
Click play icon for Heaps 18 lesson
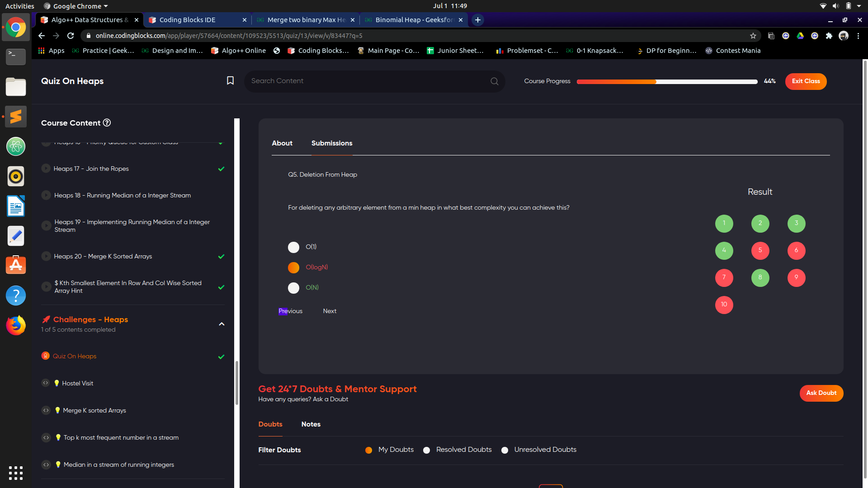(x=46, y=195)
